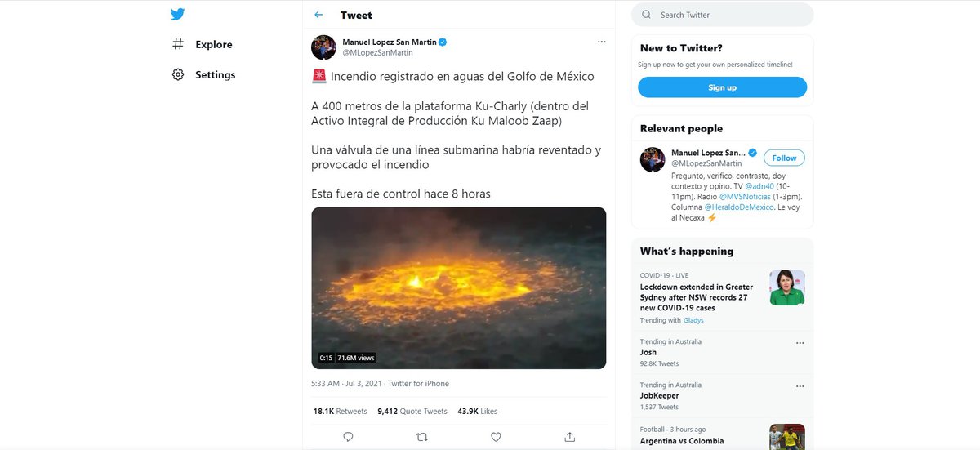Screen dimensions: 980x450
Task: Select Explore in the left navigation
Action: click(x=213, y=44)
